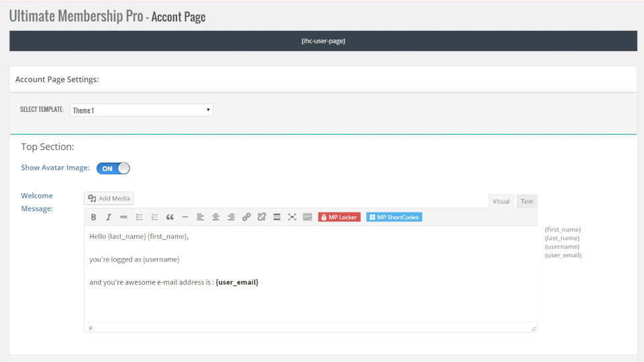Viewport: 644px width, 362px height.
Task: Grab the editor resize handle
Action: 533,328
